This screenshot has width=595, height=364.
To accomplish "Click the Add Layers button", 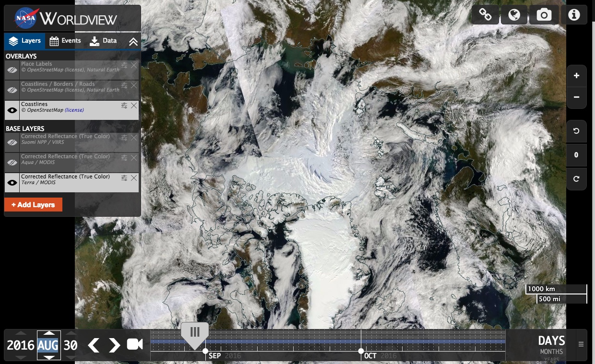I will (x=33, y=205).
